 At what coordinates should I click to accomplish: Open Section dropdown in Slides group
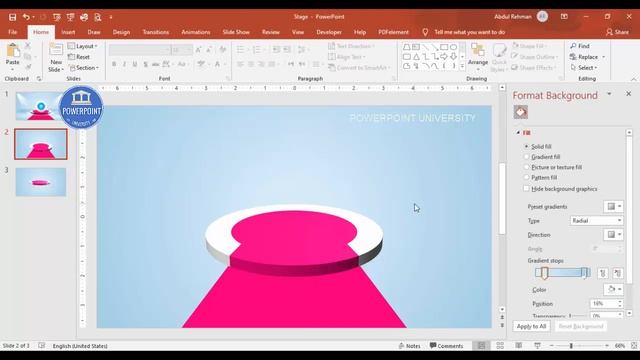[x=84, y=68]
